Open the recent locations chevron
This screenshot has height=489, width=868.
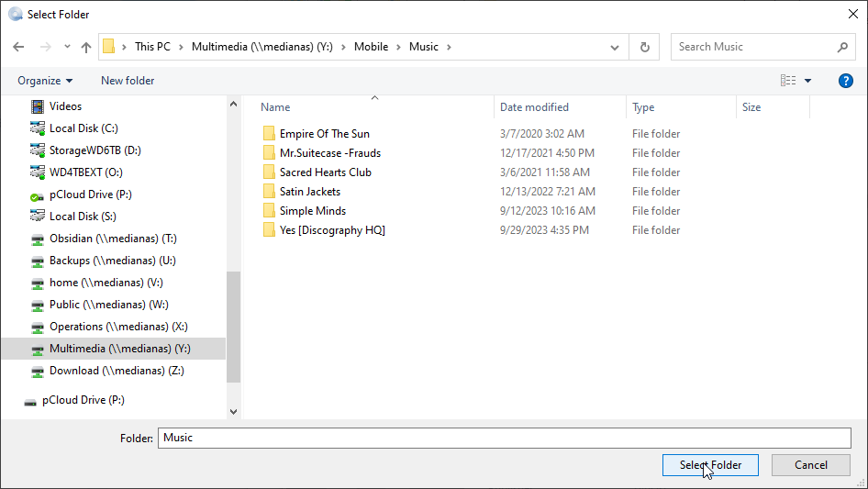tap(68, 47)
